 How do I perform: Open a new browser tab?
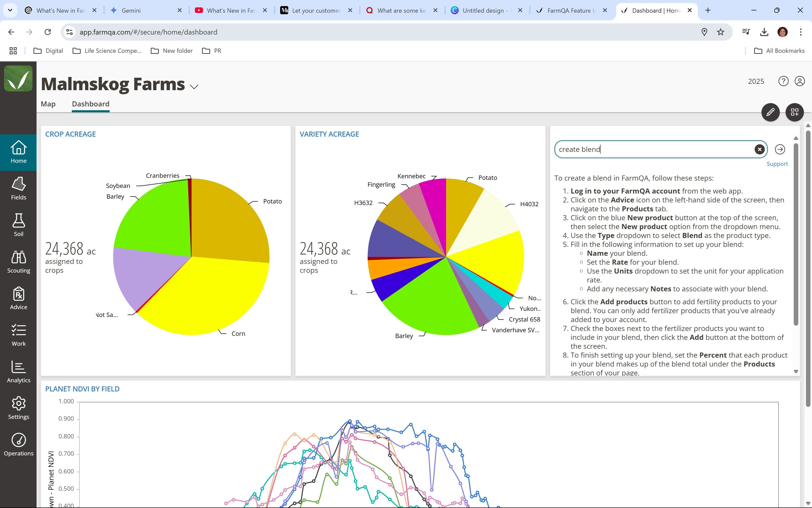[x=708, y=10]
